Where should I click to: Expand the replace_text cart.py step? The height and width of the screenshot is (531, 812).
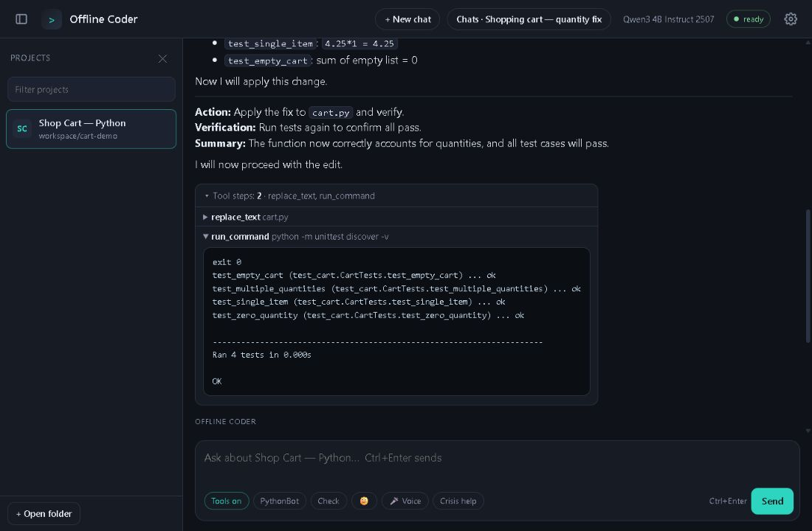tap(396, 217)
